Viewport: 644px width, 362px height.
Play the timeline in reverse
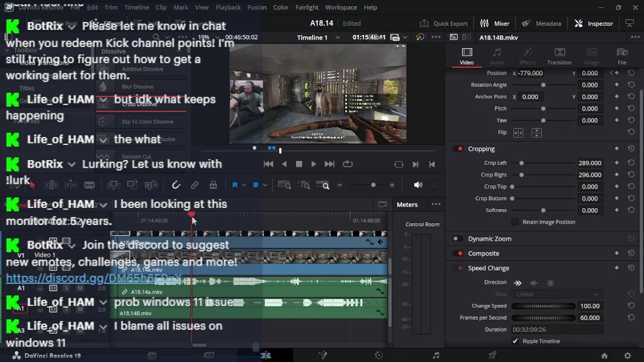pyautogui.click(x=284, y=164)
